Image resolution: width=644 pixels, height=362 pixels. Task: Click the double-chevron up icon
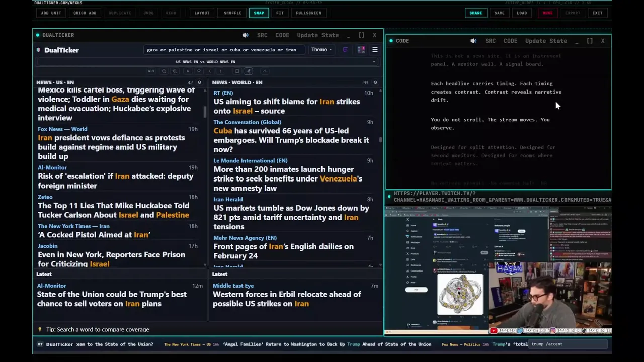click(x=199, y=71)
